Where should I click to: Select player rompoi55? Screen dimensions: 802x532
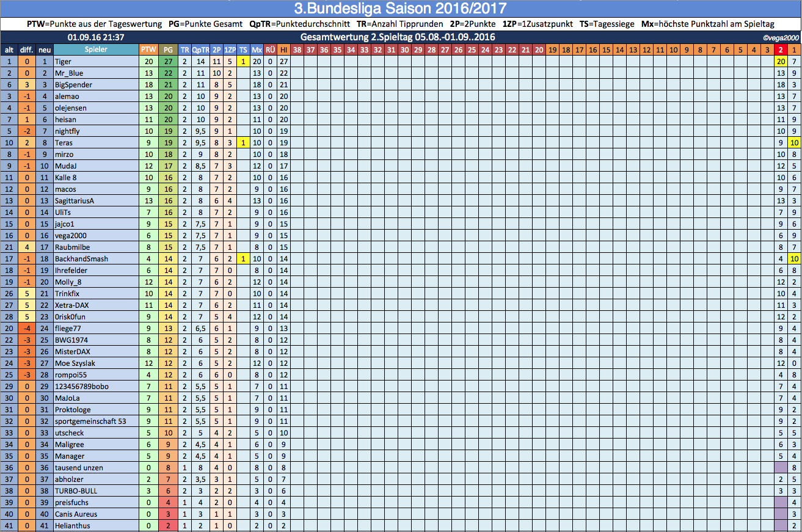pos(70,375)
